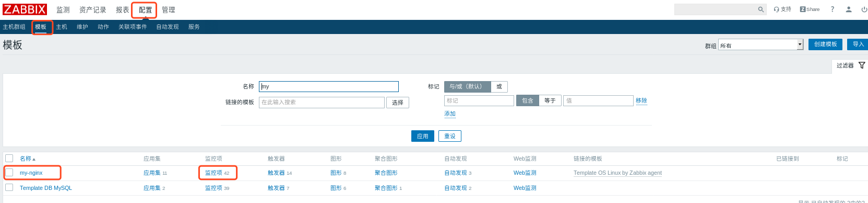Tick the Template DB MySQL checkbox
This screenshot has height=203, width=868.
pos(9,187)
